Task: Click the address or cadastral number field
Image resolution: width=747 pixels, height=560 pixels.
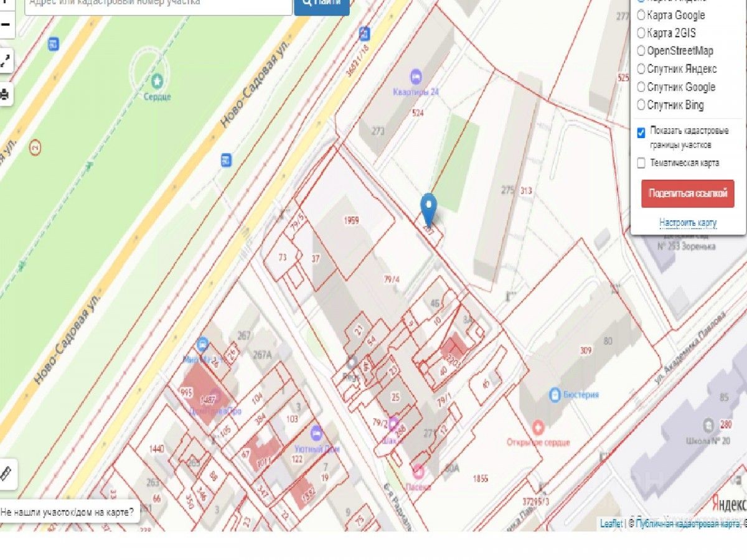Action: 159,3
